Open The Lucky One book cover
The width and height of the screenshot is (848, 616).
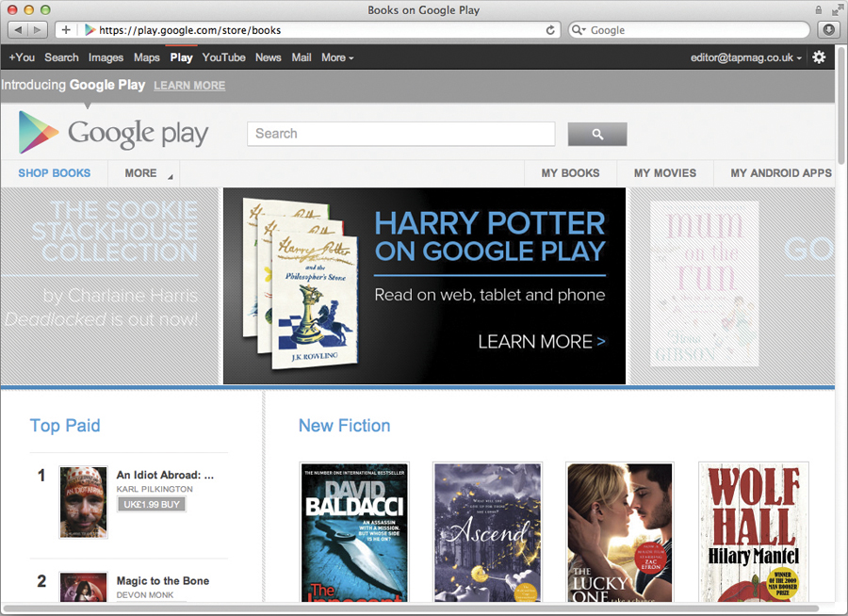pos(620,533)
